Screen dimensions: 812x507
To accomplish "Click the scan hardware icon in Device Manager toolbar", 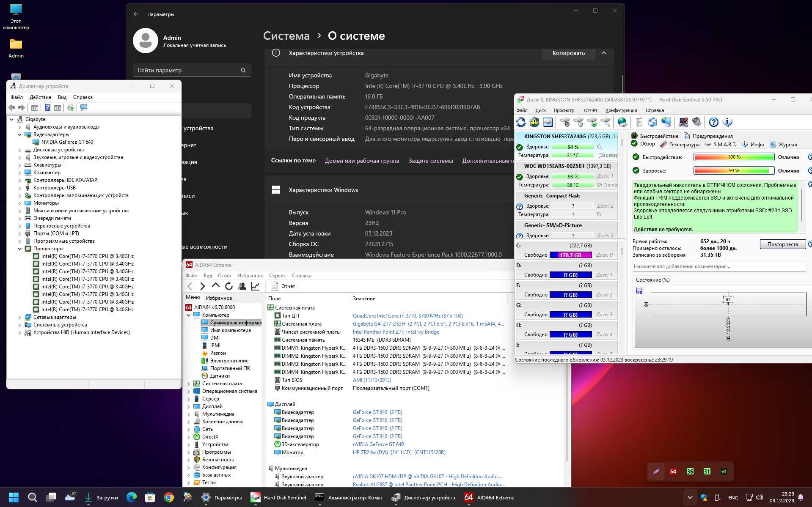I will click(70, 108).
